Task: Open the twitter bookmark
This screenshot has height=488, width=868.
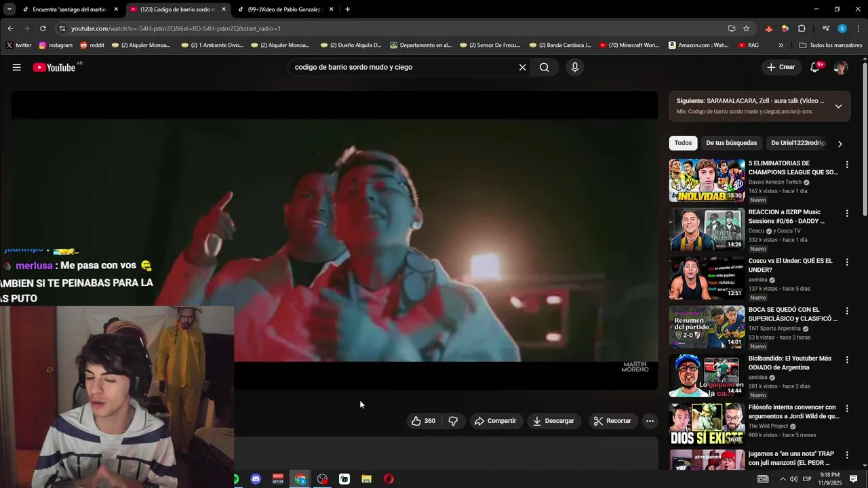Action: pos(18,45)
